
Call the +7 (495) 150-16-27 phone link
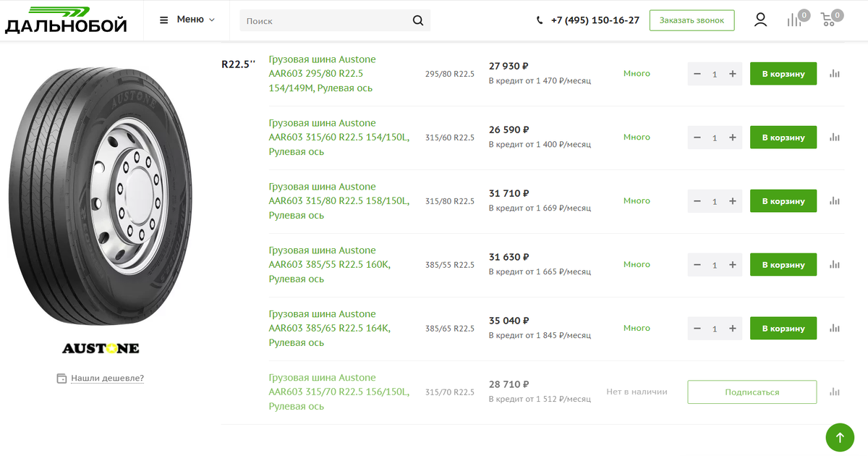(x=595, y=20)
